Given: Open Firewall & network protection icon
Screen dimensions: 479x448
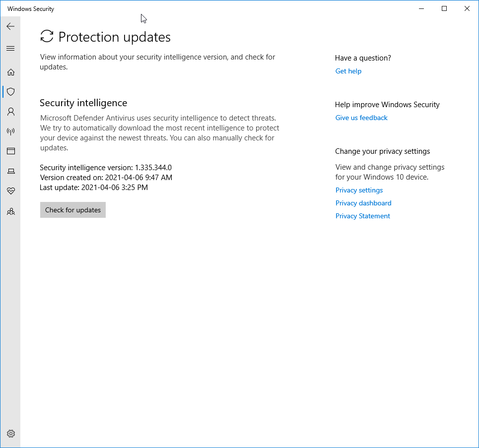Looking at the screenshot, I should point(10,131).
